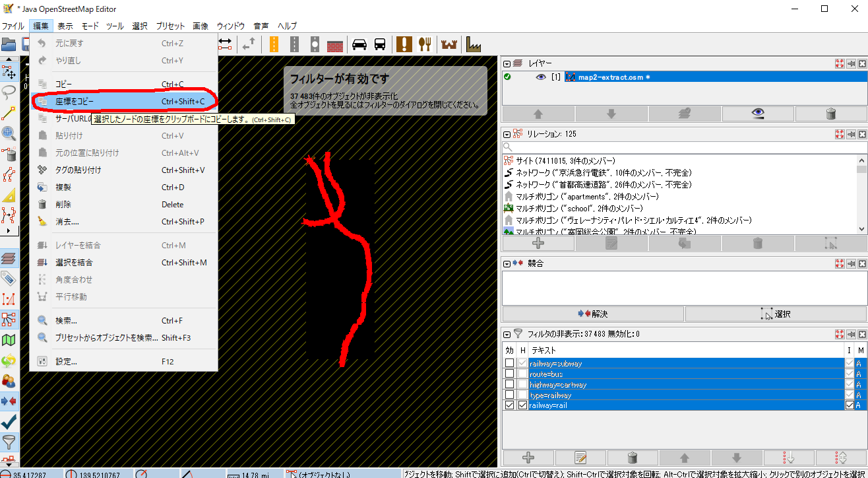Click the 解決 button in conflicts panel
Viewport: 868px width, 478px height.
click(592, 314)
